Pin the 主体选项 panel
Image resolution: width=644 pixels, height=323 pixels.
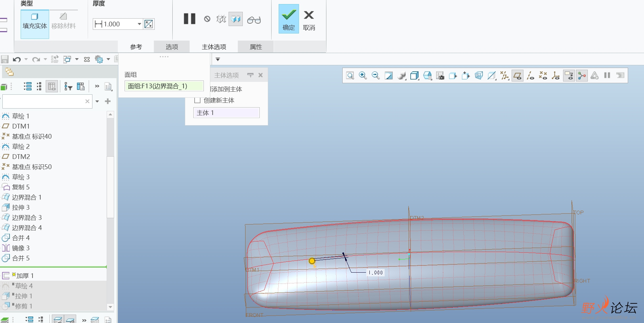(x=250, y=75)
